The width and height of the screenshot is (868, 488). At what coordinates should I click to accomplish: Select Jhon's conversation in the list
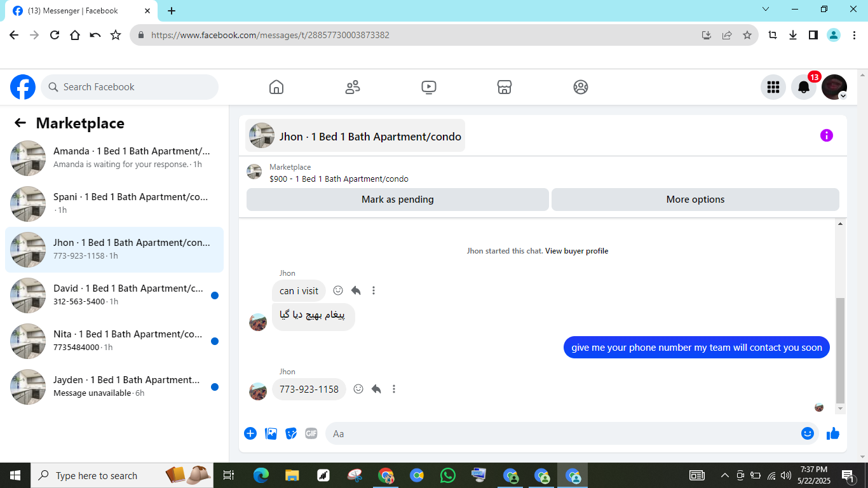(114, 250)
